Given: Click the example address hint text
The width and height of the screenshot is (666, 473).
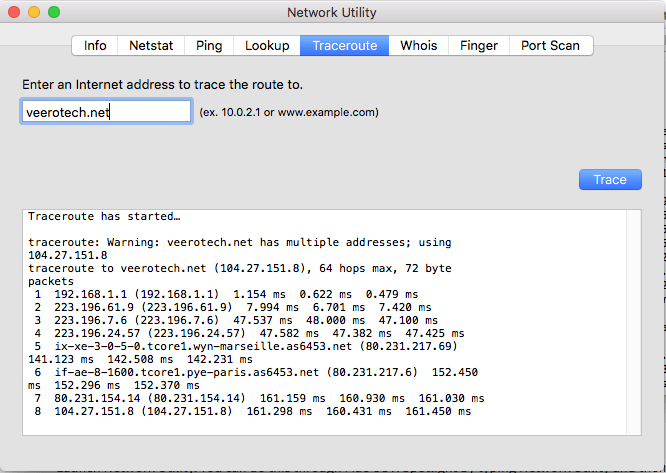Looking at the screenshot, I should [x=289, y=112].
